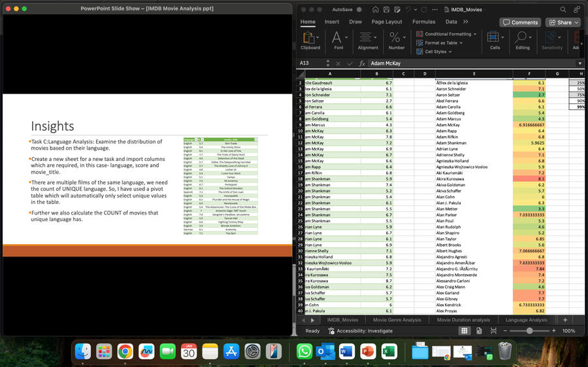Viewport: 588px width, 367px height.
Task: Click the zoom slider handle
Action: [x=529, y=331]
